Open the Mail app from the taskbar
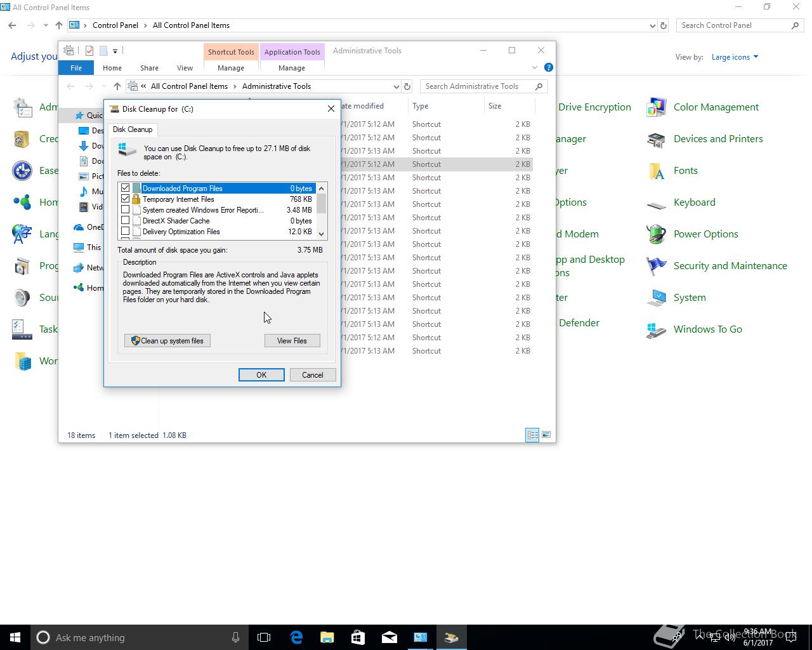This screenshot has height=650, width=812. pos(389,637)
